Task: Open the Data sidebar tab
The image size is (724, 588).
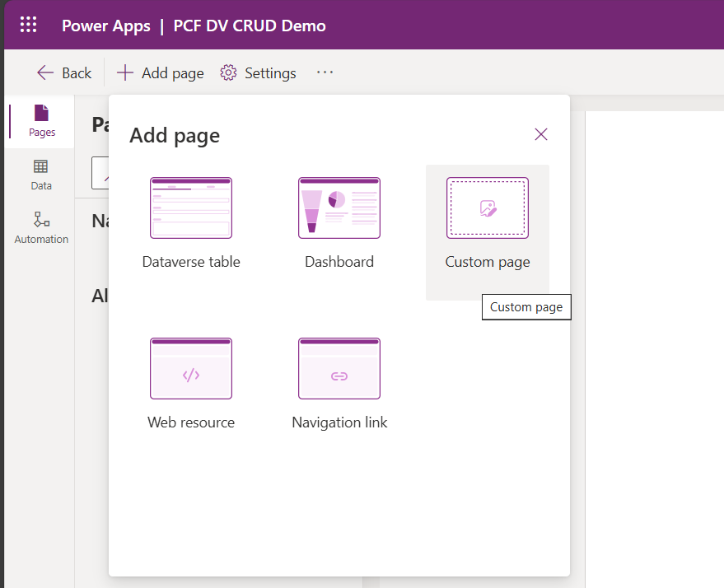Action: [x=41, y=175]
